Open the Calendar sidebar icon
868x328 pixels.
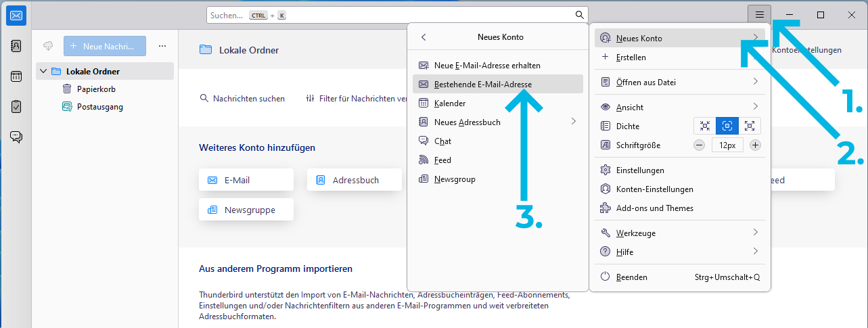pos(16,76)
